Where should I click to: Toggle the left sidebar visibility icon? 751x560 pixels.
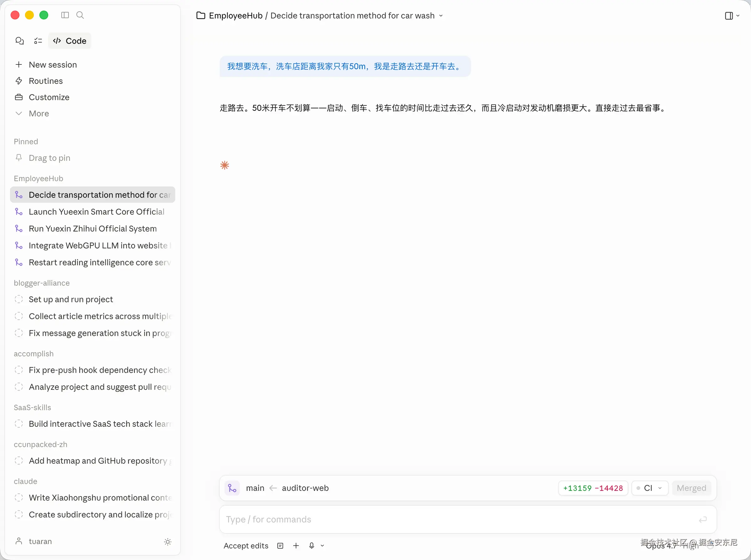pos(65,15)
